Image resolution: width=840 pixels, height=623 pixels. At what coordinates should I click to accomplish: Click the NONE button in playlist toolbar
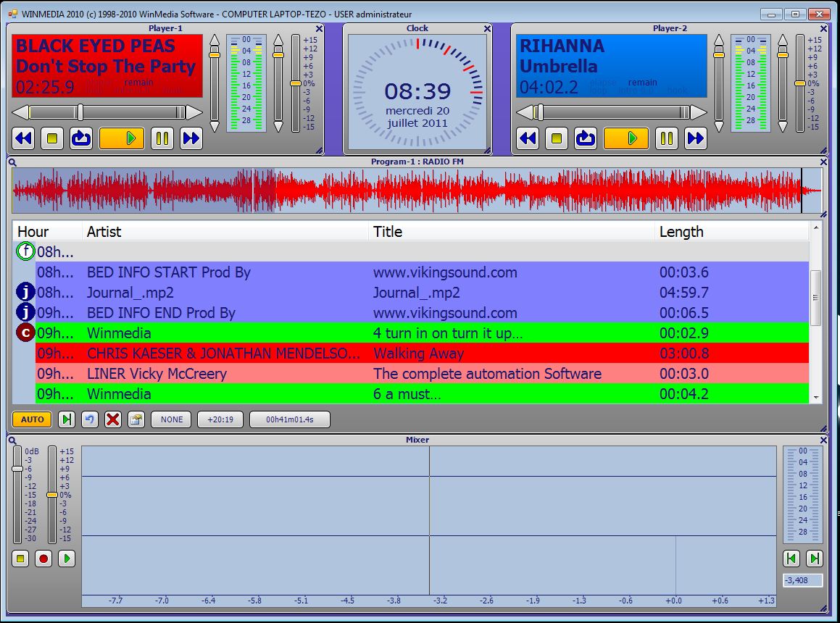pyautogui.click(x=172, y=419)
